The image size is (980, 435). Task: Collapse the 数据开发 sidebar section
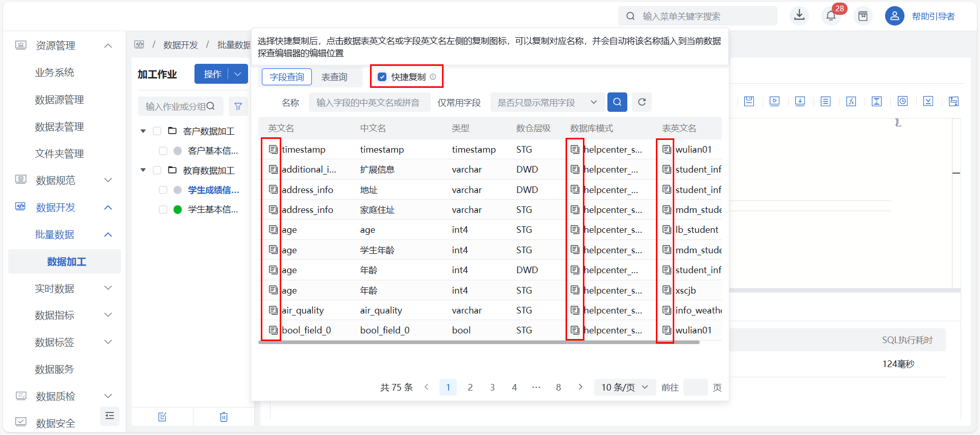[x=108, y=207]
